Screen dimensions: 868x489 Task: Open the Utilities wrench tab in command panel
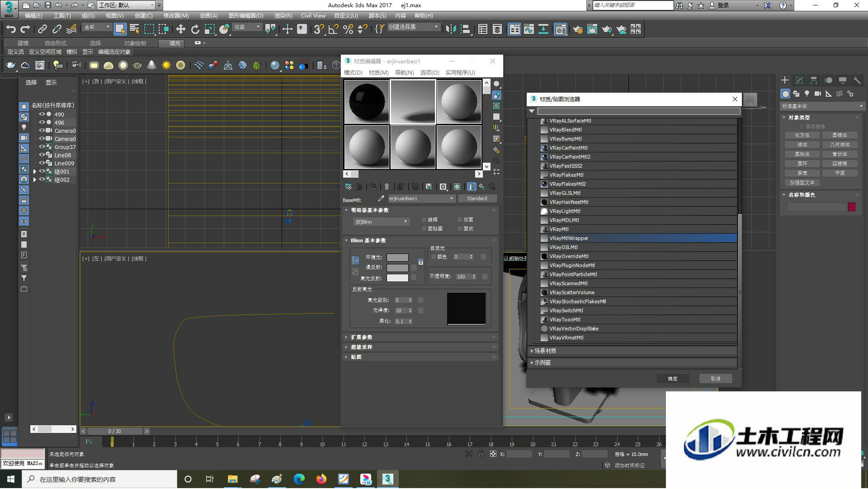tap(857, 80)
